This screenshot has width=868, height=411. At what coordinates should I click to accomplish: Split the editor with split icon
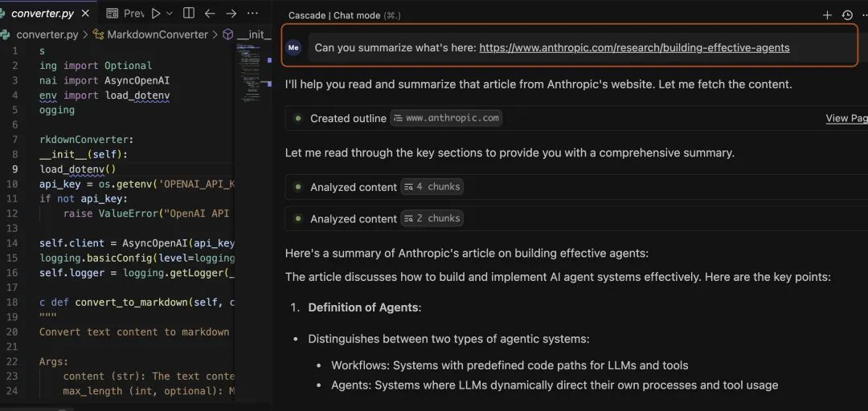coord(188,14)
